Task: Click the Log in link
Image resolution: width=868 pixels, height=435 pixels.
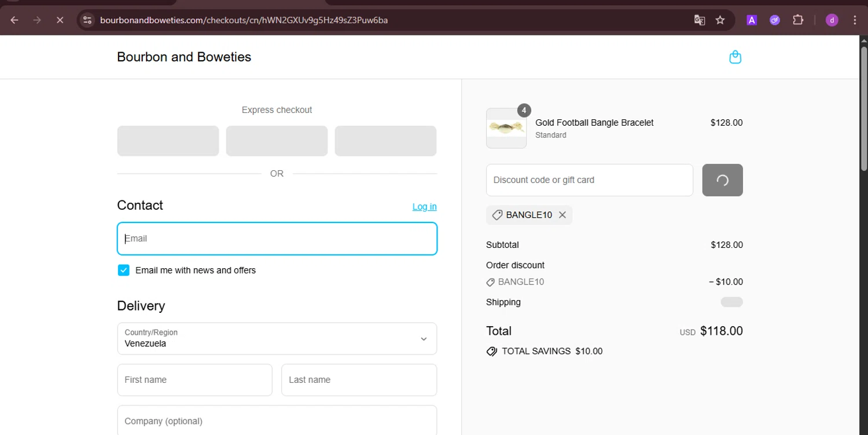Action: click(x=424, y=207)
